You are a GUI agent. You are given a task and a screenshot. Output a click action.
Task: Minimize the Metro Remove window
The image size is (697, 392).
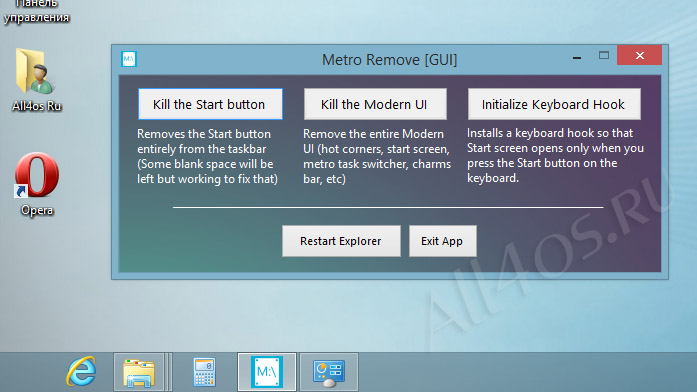tap(577, 56)
